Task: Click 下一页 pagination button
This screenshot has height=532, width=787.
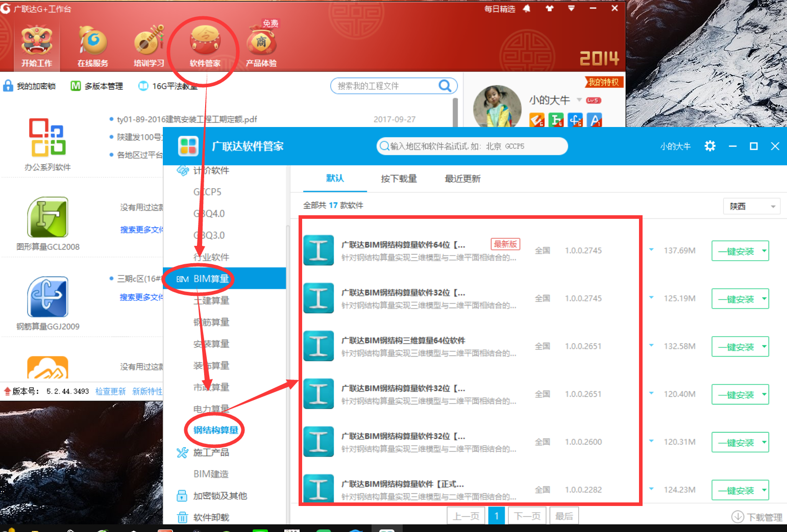Action: click(527, 516)
